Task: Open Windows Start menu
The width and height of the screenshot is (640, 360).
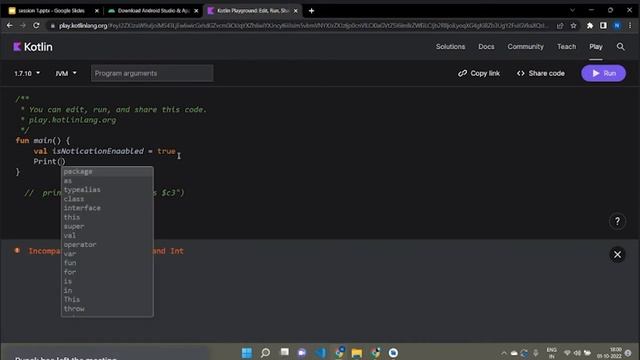Action: pyautogui.click(x=247, y=353)
